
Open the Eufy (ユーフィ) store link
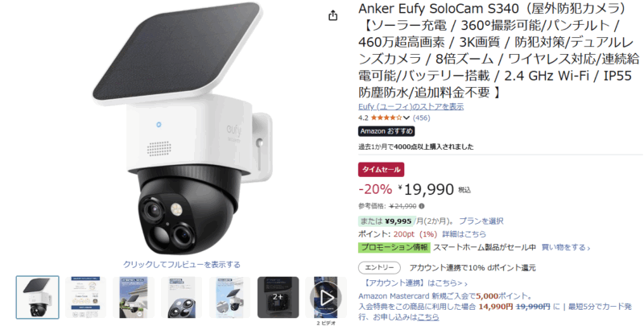click(411, 107)
